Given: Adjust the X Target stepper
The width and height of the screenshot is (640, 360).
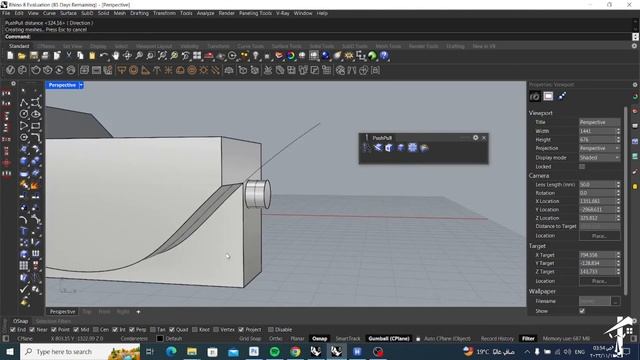Looking at the screenshot, I should pyautogui.click(x=618, y=255).
